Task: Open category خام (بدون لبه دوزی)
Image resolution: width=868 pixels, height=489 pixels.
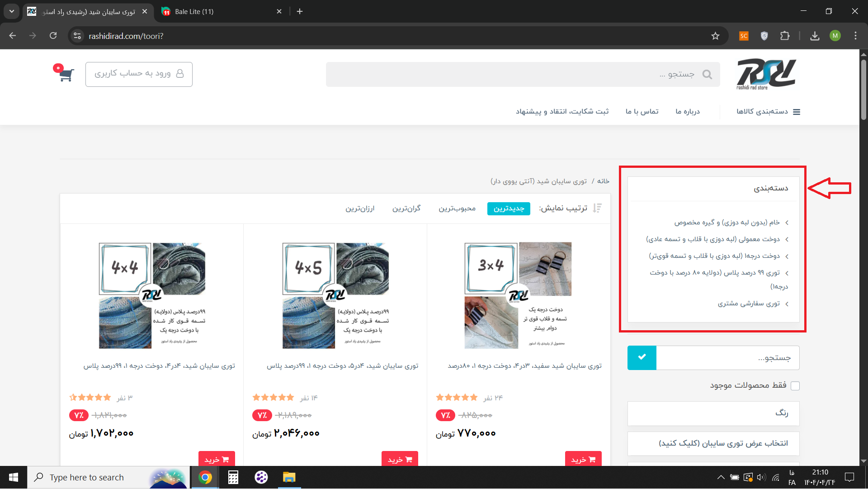Action: [727, 223]
